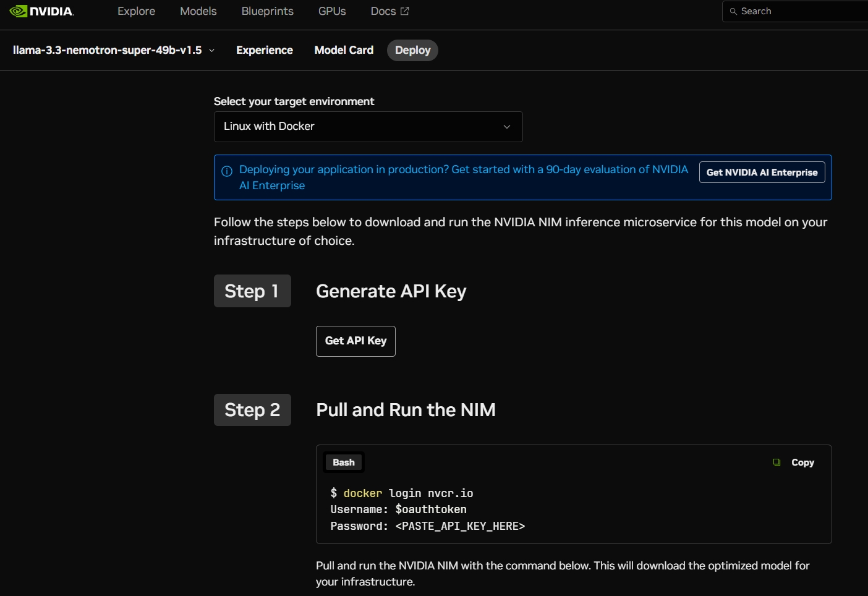Click the external link icon next to Docs
The image size is (868, 596).
(405, 11)
